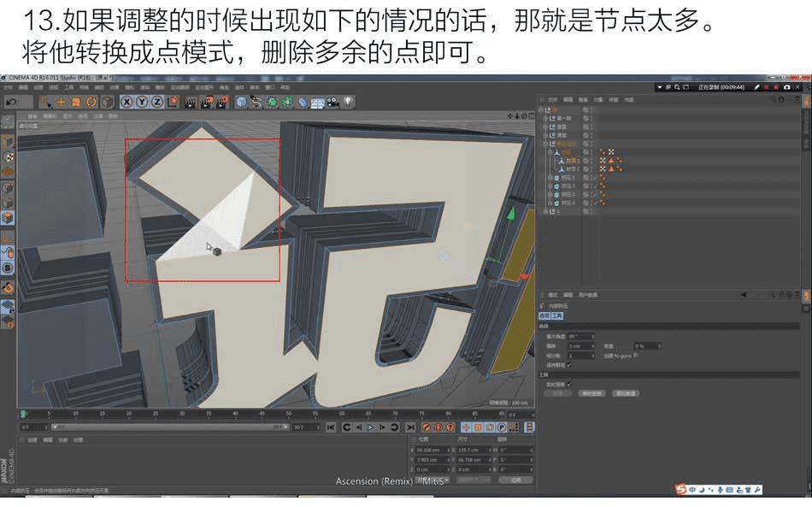812x507 pixels.
Task: Open Object Manager's first menu 文件
Action: point(553,99)
